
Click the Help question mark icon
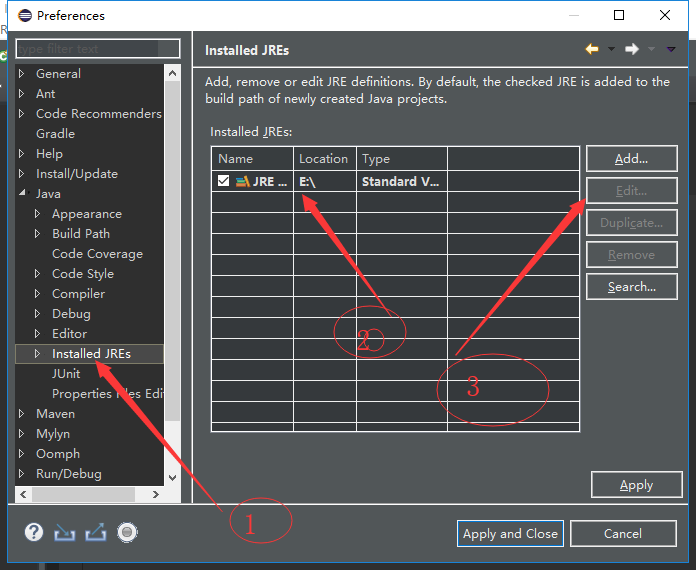click(34, 532)
